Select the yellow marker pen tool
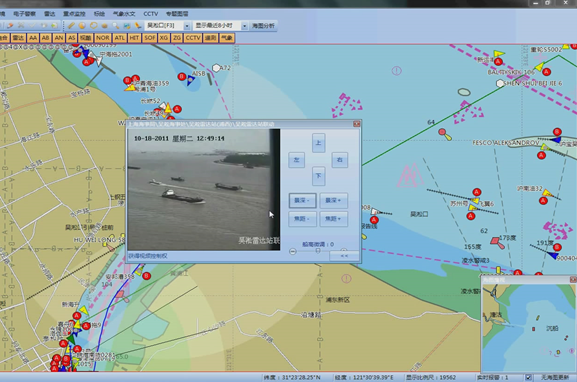 point(138,25)
